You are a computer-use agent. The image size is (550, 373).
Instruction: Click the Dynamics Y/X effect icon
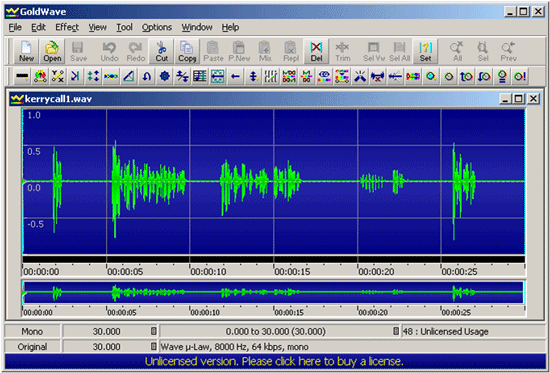coord(58,76)
